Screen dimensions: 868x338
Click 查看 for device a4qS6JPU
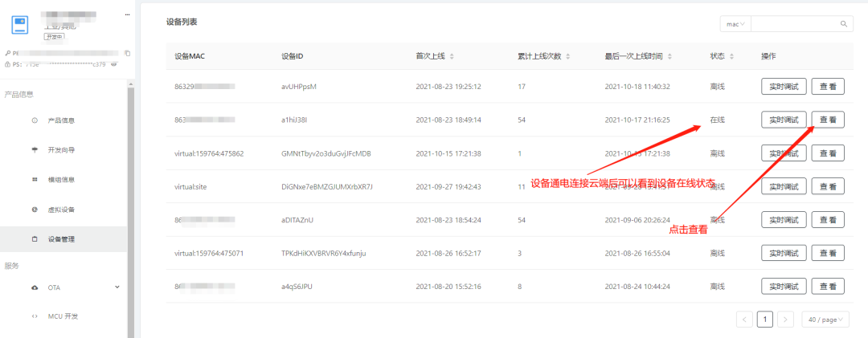point(828,286)
